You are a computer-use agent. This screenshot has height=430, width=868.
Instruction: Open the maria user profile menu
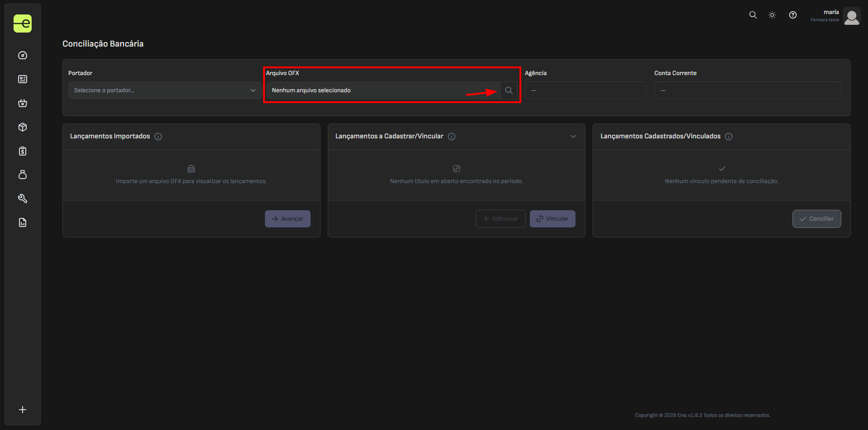click(835, 16)
